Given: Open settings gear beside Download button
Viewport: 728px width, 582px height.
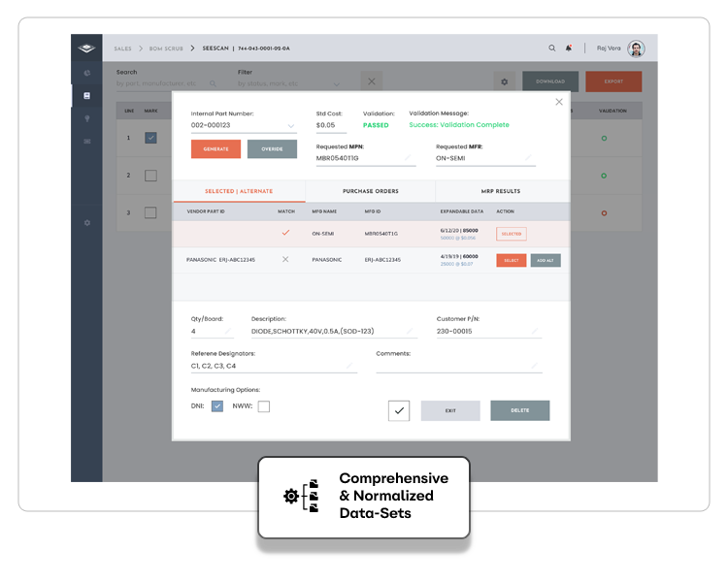Looking at the screenshot, I should [x=504, y=81].
